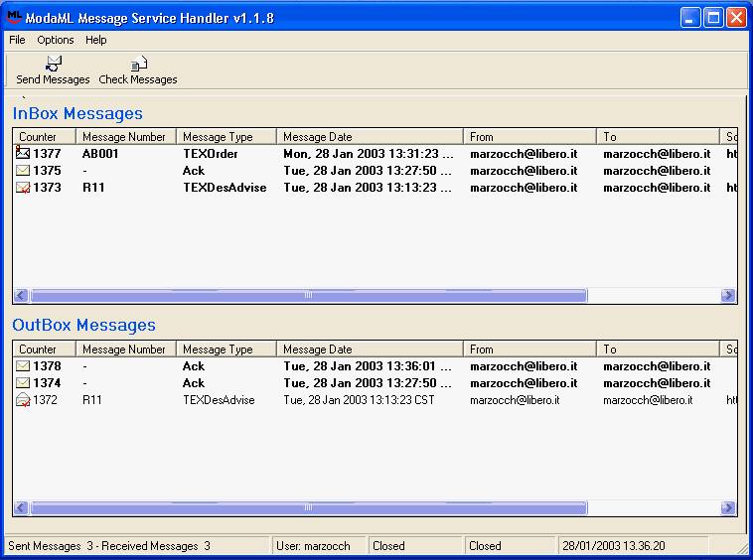
Task: Click counter 1375 in InBox
Action: pyautogui.click(x=47, y=171)
